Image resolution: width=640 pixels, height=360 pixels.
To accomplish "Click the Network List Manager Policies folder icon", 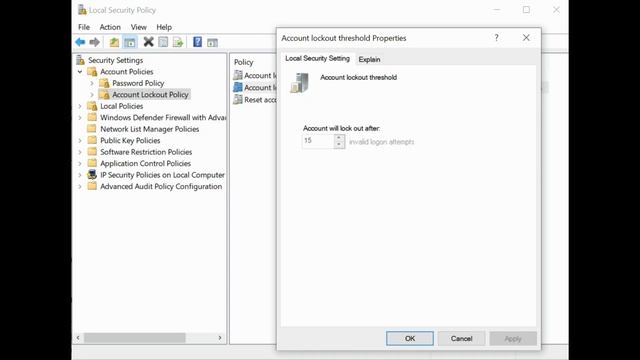I will 92,129.
